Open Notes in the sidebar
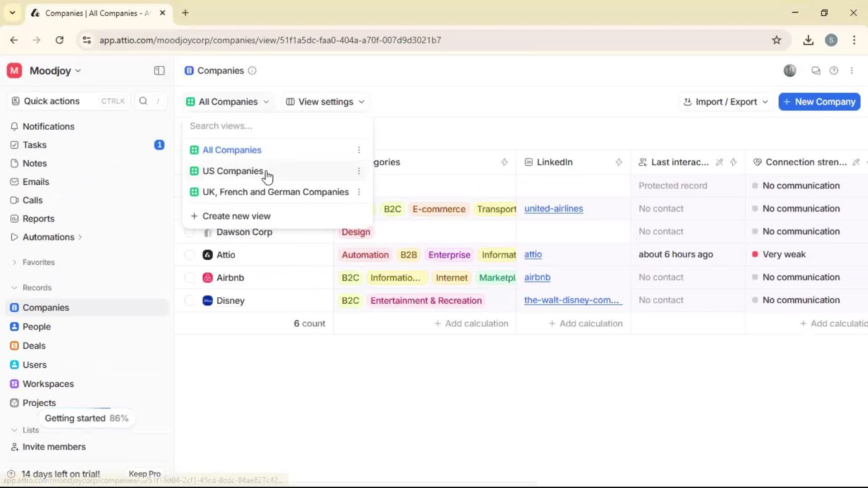 click(x=35, y=164)
